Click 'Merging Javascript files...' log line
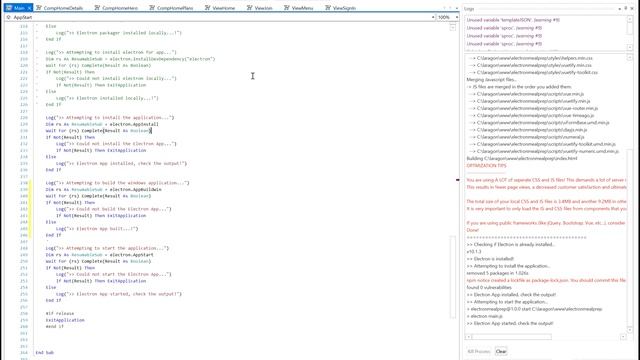 pyautogui.click(x=492, y=80)
